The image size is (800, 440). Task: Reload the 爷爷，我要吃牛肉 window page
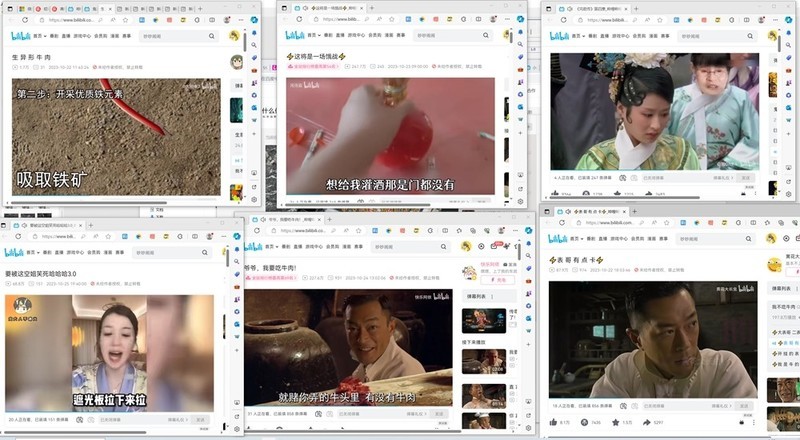257,230
